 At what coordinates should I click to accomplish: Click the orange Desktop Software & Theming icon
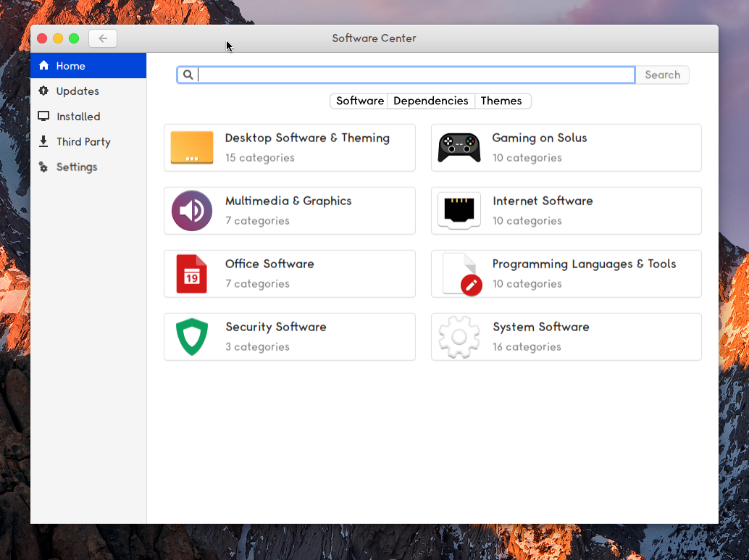[x=192, y=148]
